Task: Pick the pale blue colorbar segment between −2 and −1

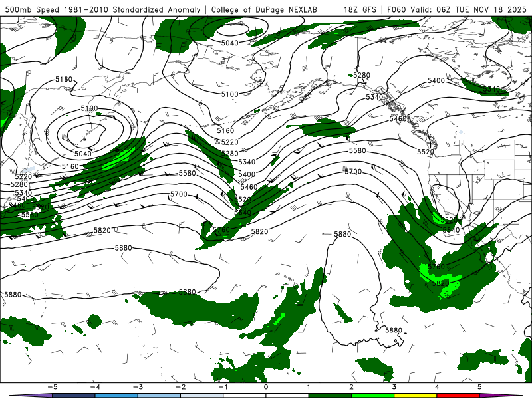Action: pos(202,396)
